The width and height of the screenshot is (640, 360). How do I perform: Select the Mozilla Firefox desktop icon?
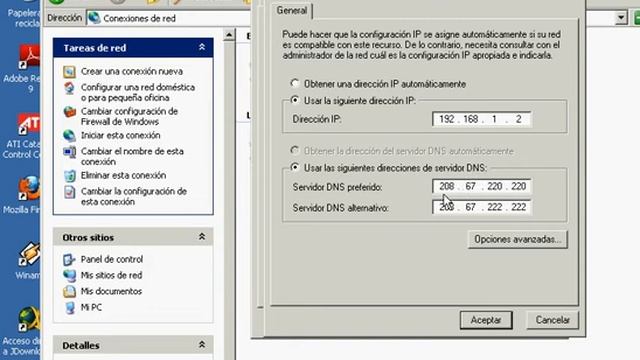click(x=29, y=189)
